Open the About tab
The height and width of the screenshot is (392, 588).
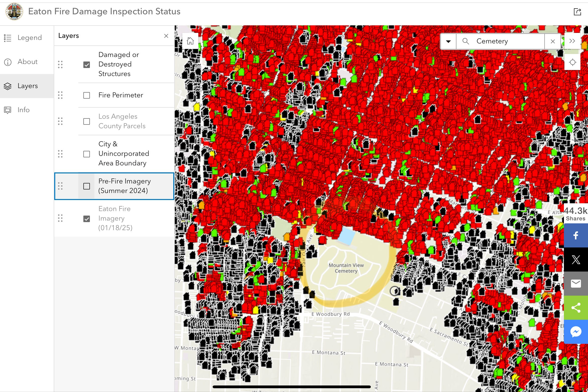[x=27, y=62]
